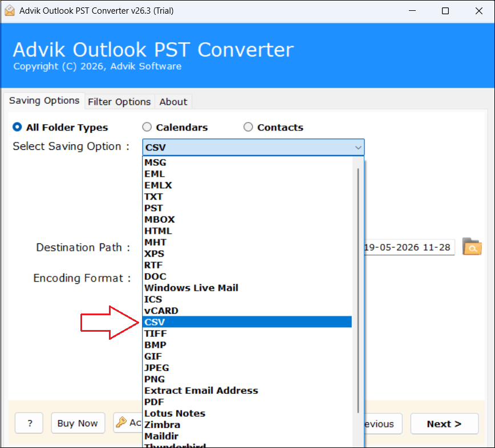
Task: Switch to the Filter Options tab
Action: [119, 101]
